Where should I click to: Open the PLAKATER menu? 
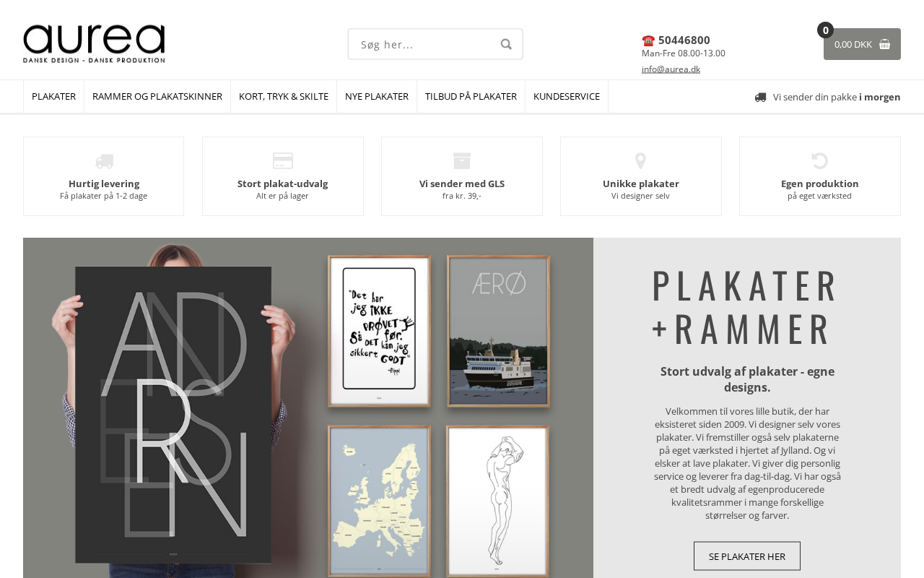click(x=53, y=96)
